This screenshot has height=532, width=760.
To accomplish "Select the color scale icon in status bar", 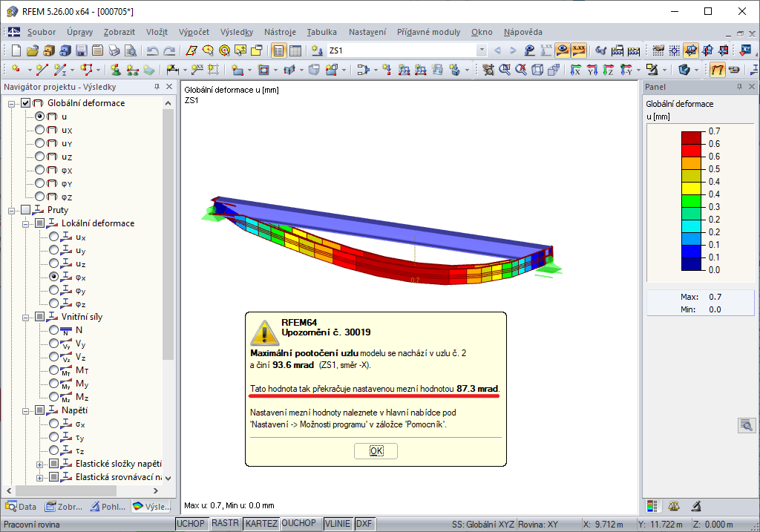I will [x=652, y=506].
